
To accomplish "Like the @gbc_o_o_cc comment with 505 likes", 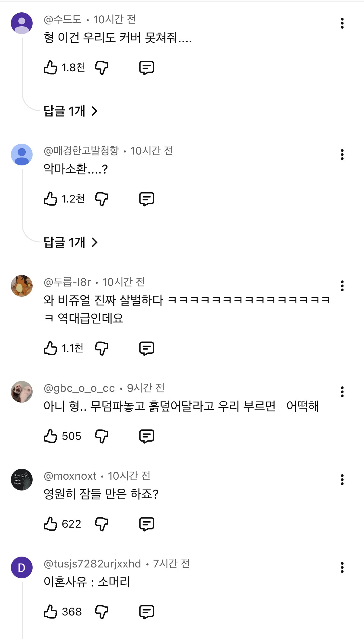I will point(50,436).
